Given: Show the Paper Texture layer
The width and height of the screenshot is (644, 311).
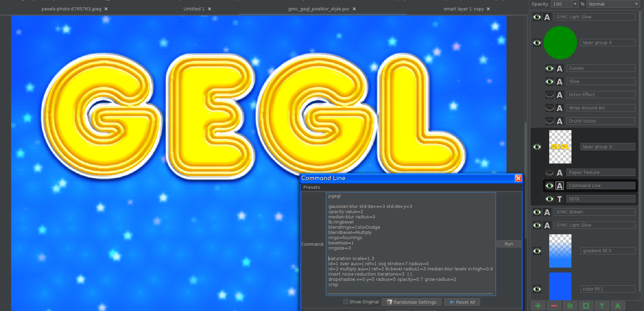Looking at the screenshot, I should point(549,173).
